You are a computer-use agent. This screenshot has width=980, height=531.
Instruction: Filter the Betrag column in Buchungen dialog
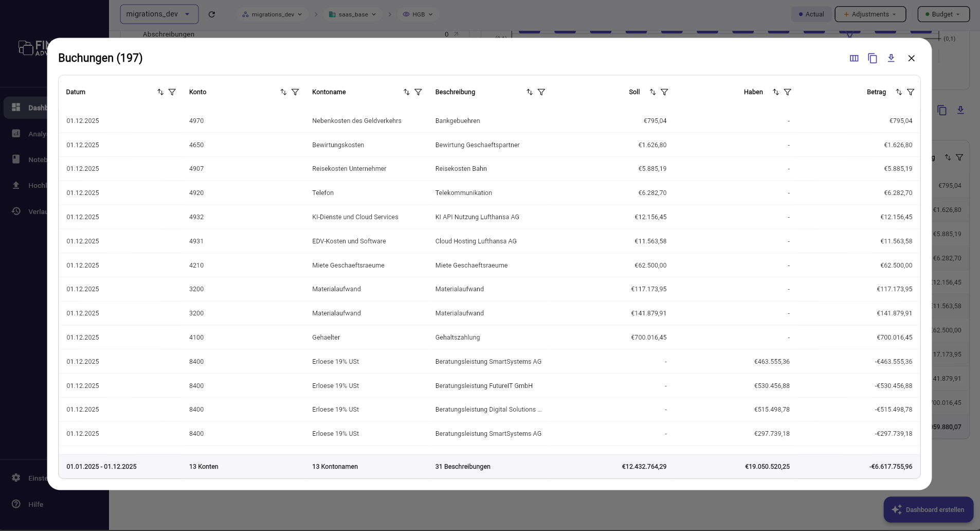pos(911,92)
